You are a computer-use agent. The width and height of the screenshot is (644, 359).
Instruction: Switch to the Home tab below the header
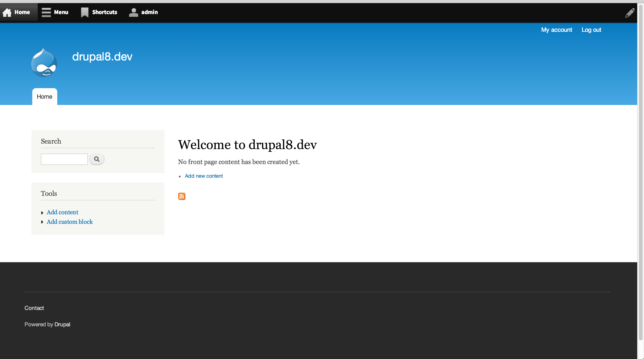[x=45, y=97]
